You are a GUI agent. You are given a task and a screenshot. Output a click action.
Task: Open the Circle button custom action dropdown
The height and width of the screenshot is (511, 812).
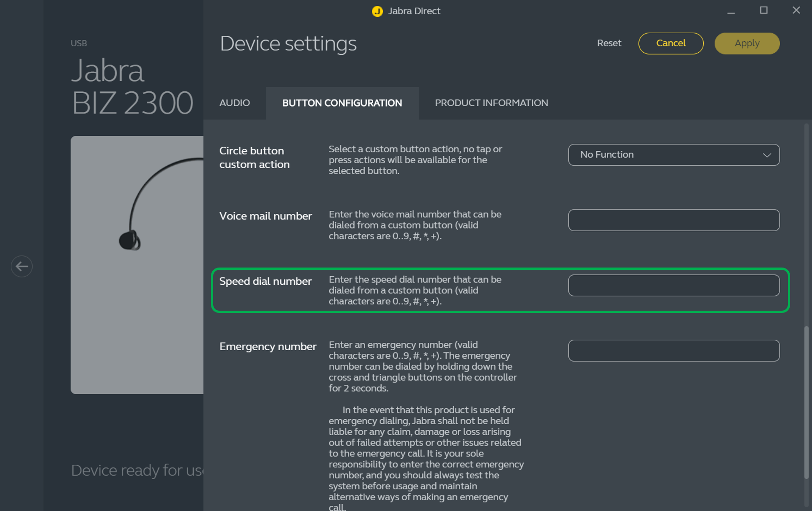click(x=673, y=155)
